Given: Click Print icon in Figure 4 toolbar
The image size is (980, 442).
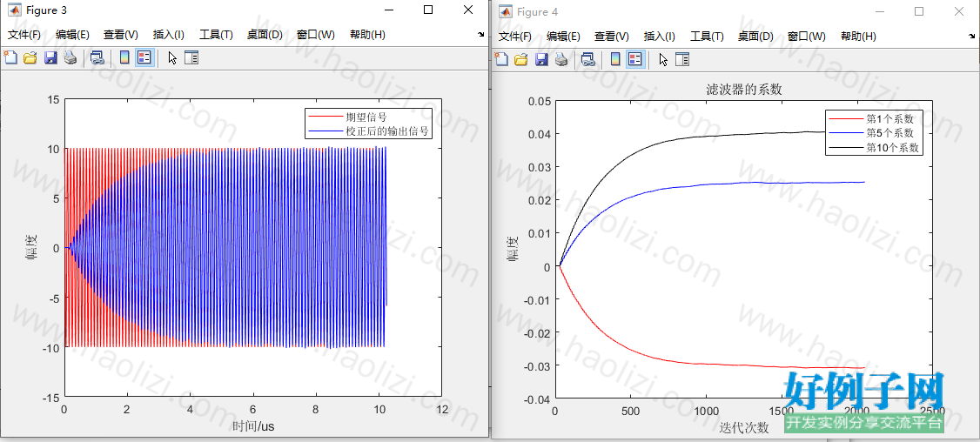Looking at the screenshot, I should pyautogui.click(x=562, y=59).
